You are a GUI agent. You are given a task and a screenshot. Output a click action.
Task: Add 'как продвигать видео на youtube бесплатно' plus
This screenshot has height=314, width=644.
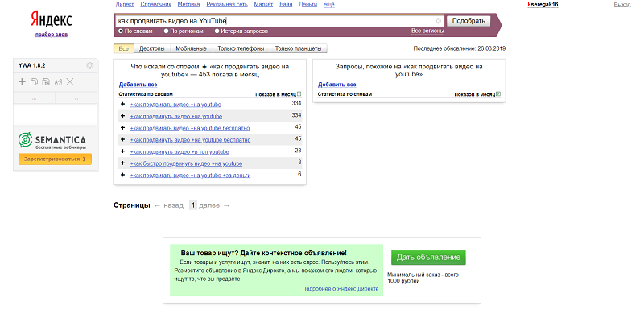click(x=122, y=128)
